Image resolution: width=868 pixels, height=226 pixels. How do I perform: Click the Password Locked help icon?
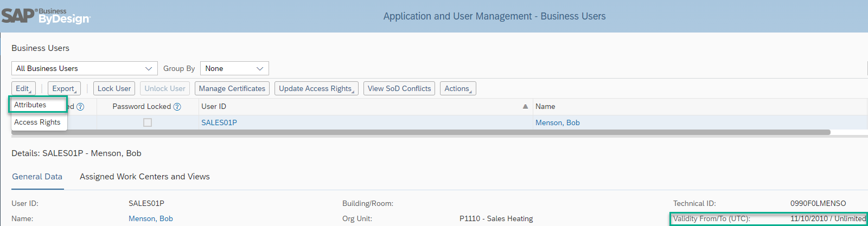(x=177, y=107)
